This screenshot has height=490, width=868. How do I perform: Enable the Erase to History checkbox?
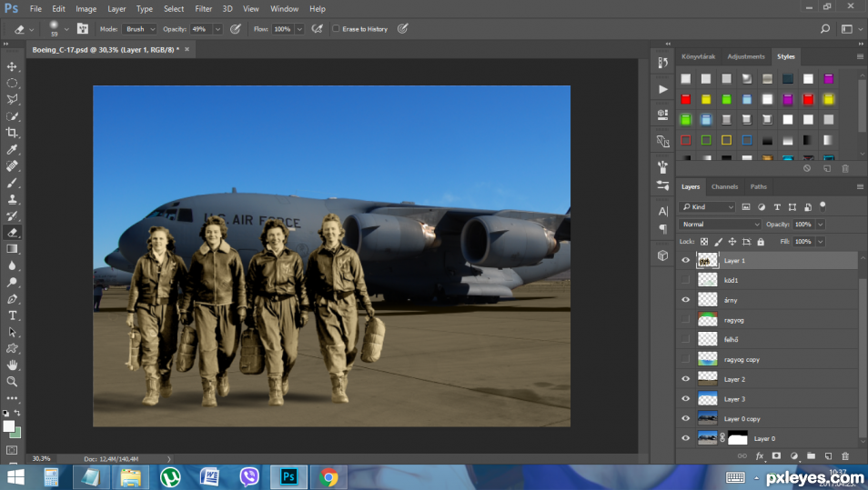[336, 29]
